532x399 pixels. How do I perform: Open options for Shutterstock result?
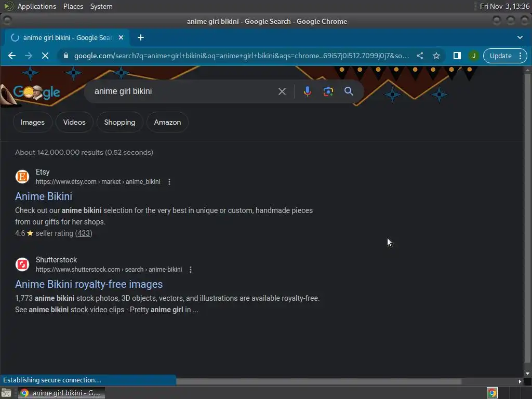point(191,270)
